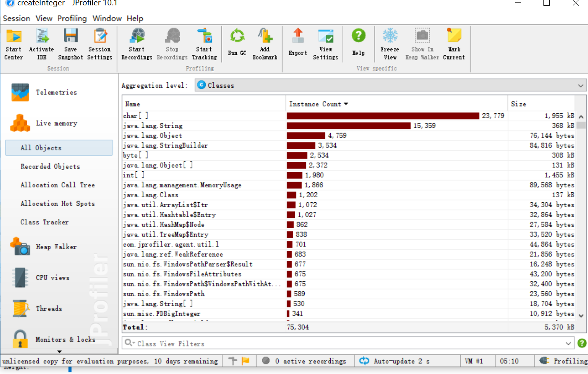The width and height of the screenshot is (588, 374).
Task: Select sun.nio.fs.WindowsFileAttributes row
Action: 349,274
